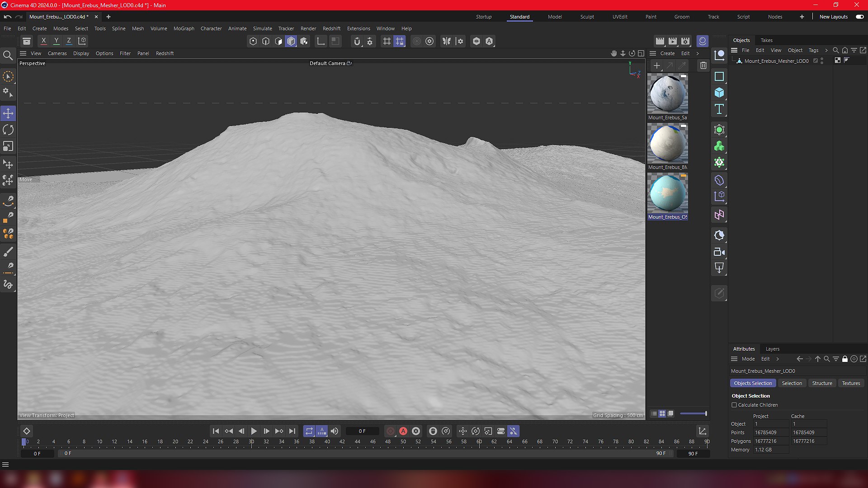Viewport: 868px width, 488px height.
Task: Delete material with trash icon
Action: click(703, 66)
